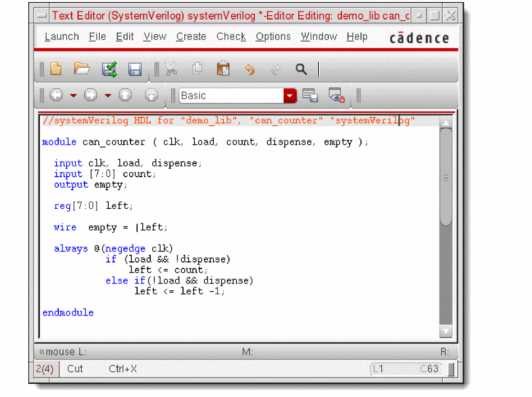Click the Check and Save icon

click(x=110, y=69)
